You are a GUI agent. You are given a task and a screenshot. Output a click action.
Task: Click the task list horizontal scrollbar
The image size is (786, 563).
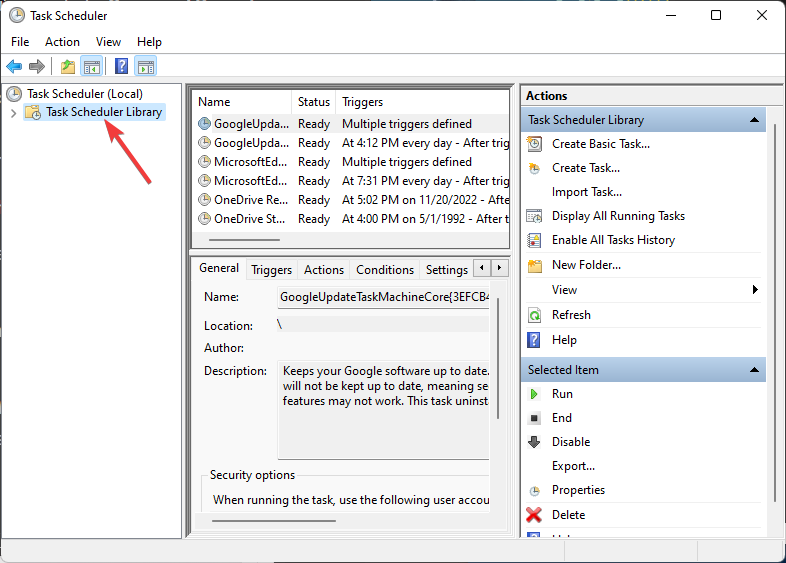(244, 240)
